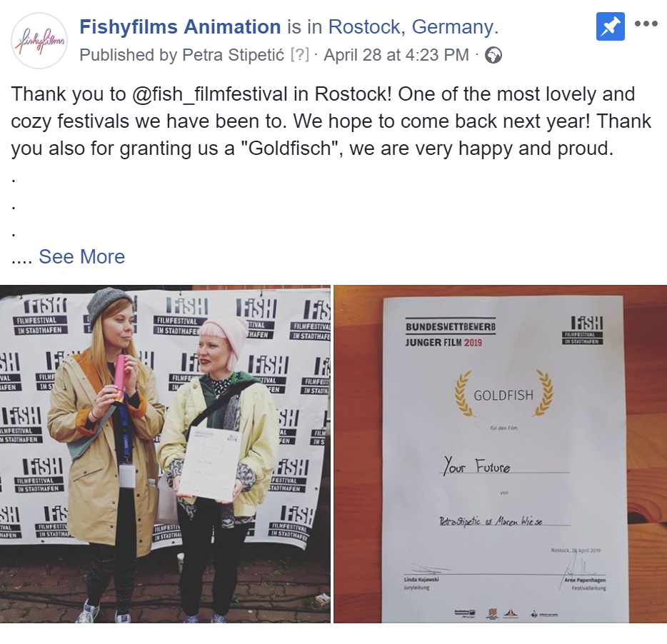The width and height of the screenshot is (667, 644).
Task: Click the Fishyfilms profile picture logo
Action: pyautogui.click(x=39, y=41)
